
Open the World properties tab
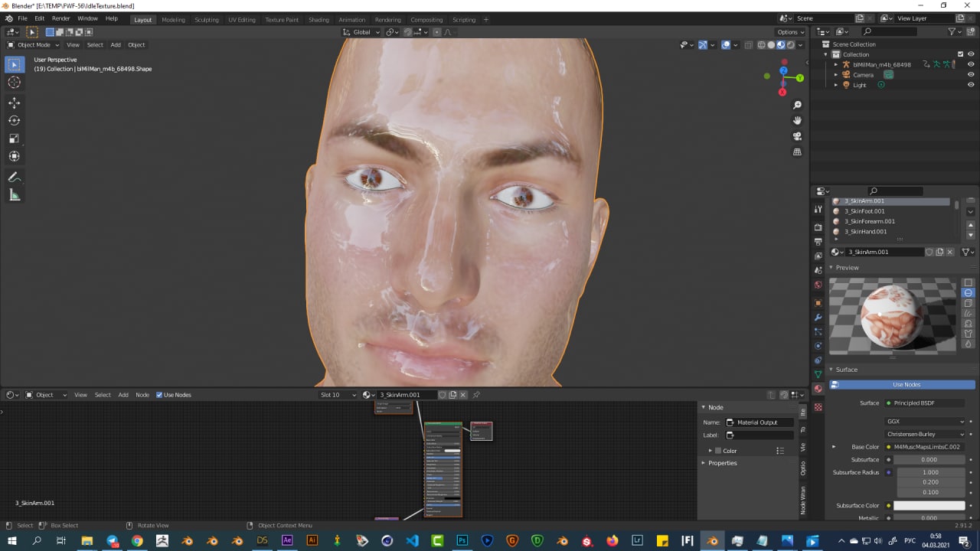818,285
